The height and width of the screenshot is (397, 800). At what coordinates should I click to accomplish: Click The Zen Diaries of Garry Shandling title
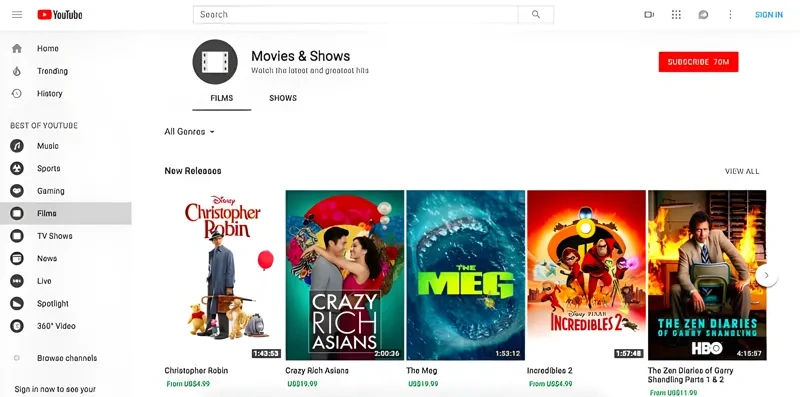691,375
